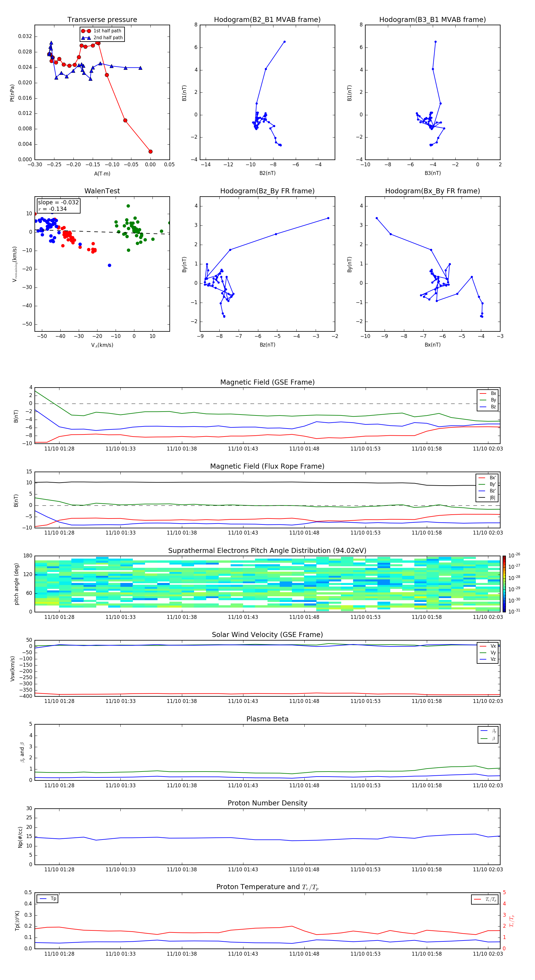Click the 'Hodogram(B2_B1 MVAB frame)' title
Image resolution: width=535 pixels, height=980 pixels.
coord(267,20)
